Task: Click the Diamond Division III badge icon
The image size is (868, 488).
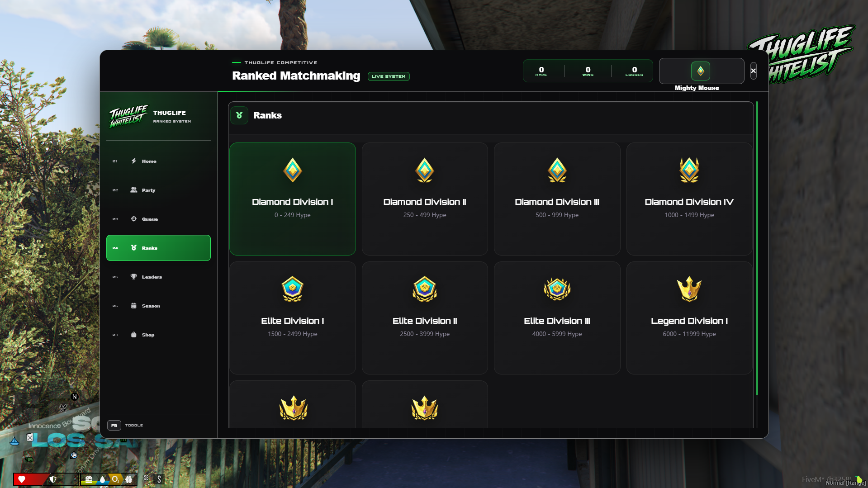Action: click(557, 171)
